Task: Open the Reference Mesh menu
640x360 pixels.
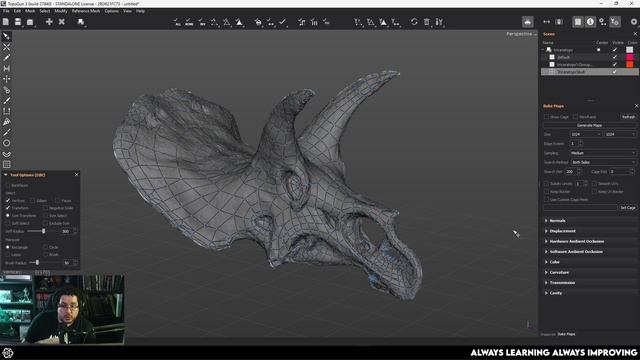Action: [x=86, y=11]
